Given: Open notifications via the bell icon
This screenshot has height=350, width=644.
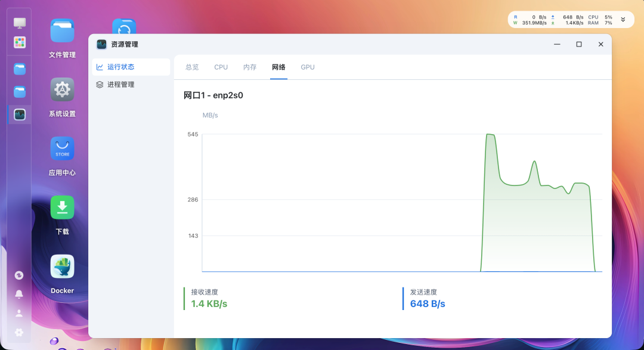Looking at the screenshot, I should click(x=18, y=294).
